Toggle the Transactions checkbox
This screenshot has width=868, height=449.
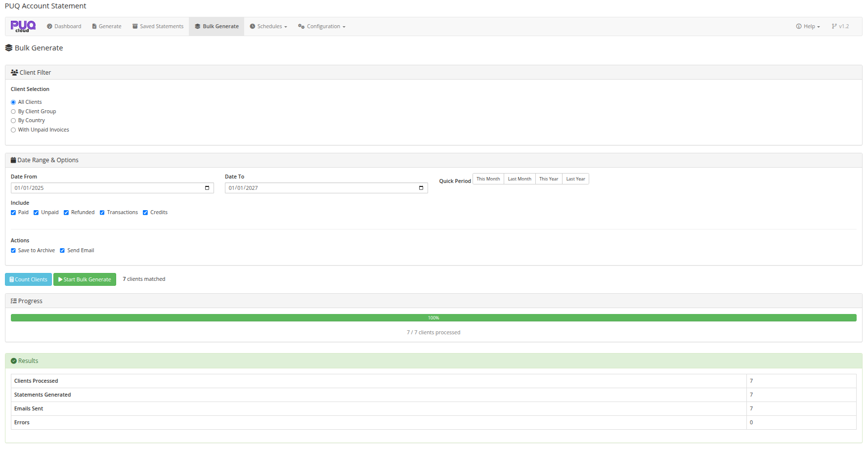102,213
